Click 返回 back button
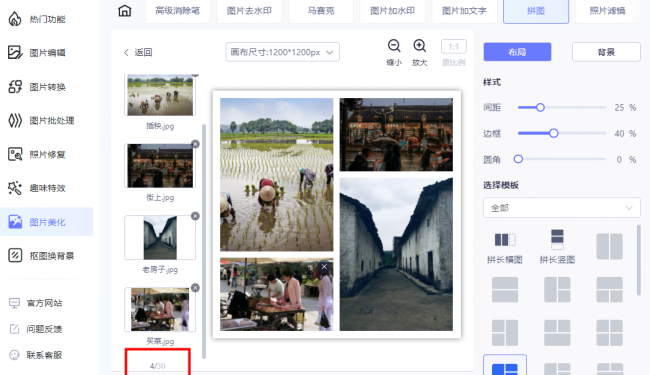650x375 pixels. point(138,52)
